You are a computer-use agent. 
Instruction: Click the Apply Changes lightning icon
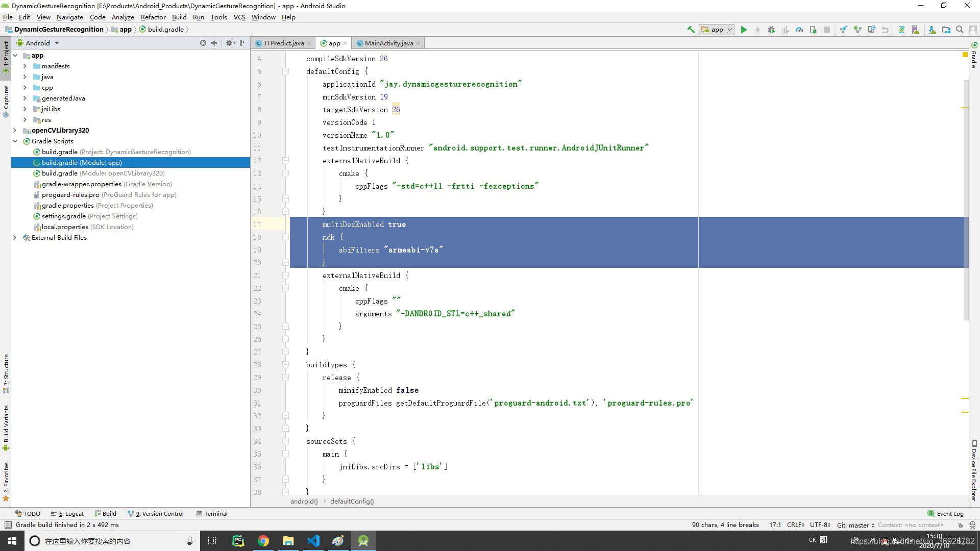757,30
